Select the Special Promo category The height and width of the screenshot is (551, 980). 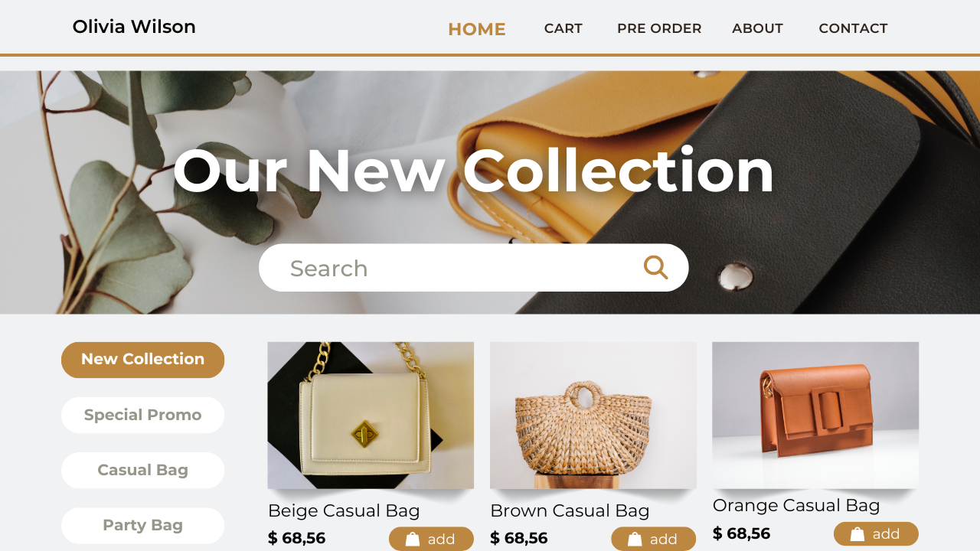tap(142, 415)
